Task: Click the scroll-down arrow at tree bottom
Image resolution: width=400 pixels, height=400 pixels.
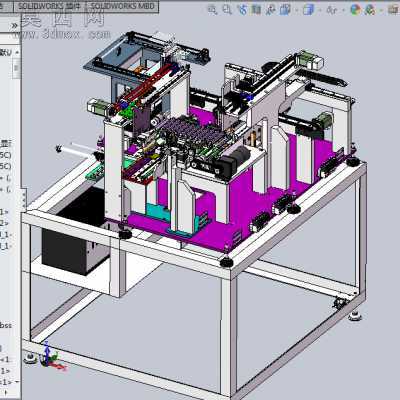Action: click(17, 382)
